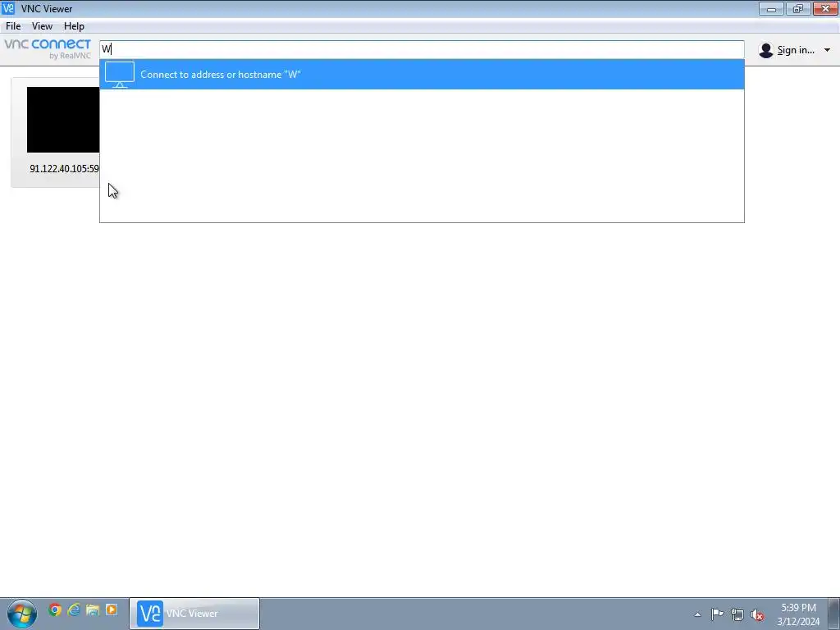Viewport: 840px width, 630px height.
Task: Open the 91.122.40.105 connection thumbnail
Action: click(x=63, y=120)
